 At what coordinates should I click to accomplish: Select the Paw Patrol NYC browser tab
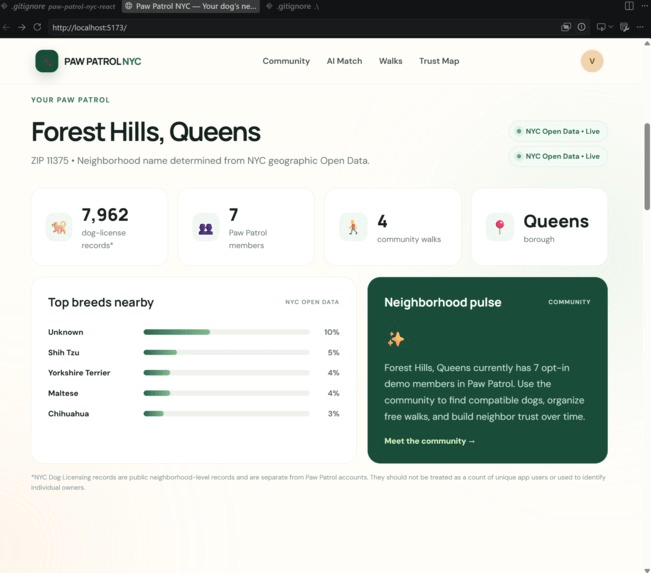(191, 6)
